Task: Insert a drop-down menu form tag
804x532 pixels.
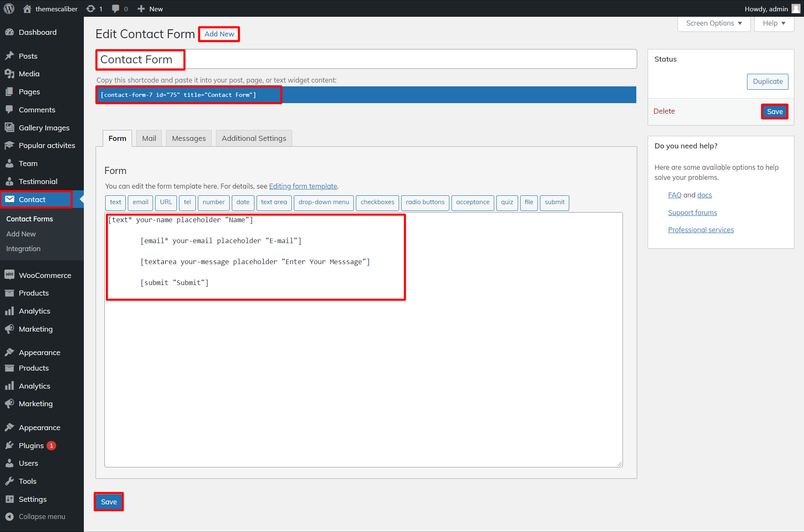Action: click(x=323, y=203)
